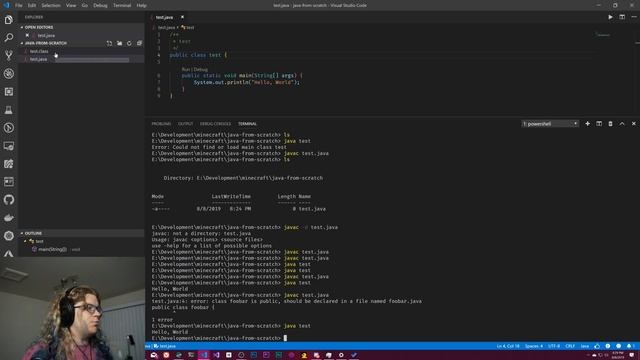640x360 pixels.
Task: Click the taskbar clock
Action: point(618,355)
